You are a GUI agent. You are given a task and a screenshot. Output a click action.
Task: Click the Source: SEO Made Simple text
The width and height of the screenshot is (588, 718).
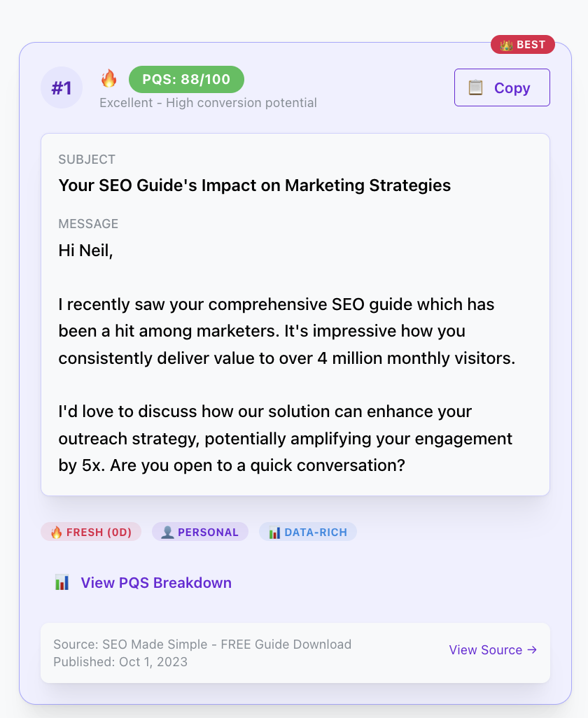202,644
